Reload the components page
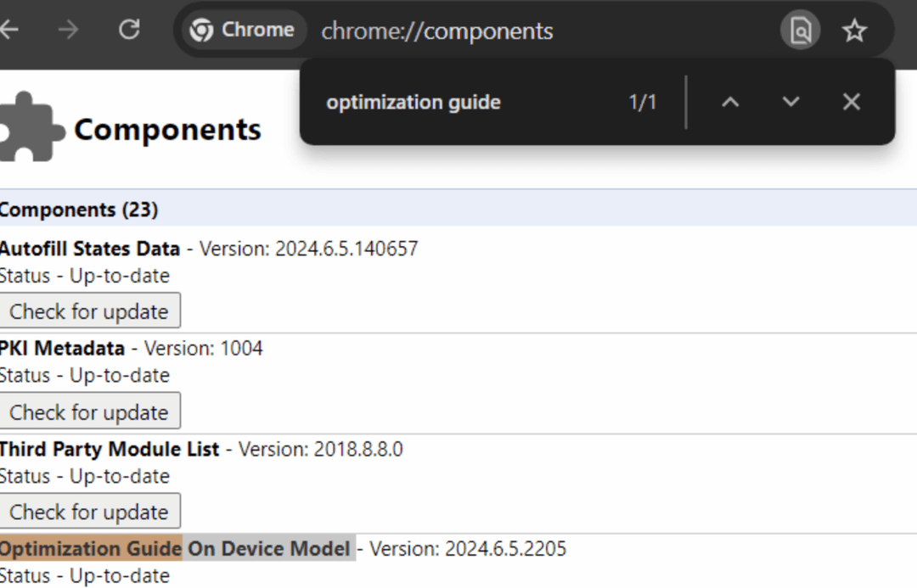917x588 pixels. (129, 29)
